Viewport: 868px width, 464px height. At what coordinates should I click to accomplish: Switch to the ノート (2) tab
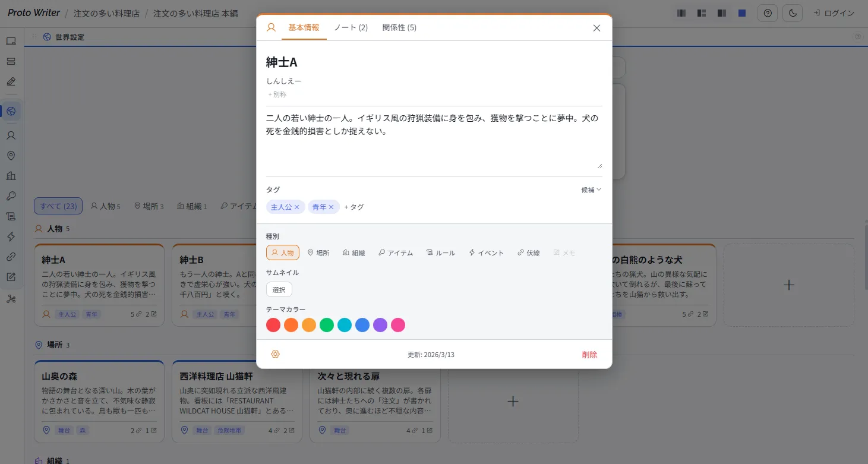tap(351, 27)
